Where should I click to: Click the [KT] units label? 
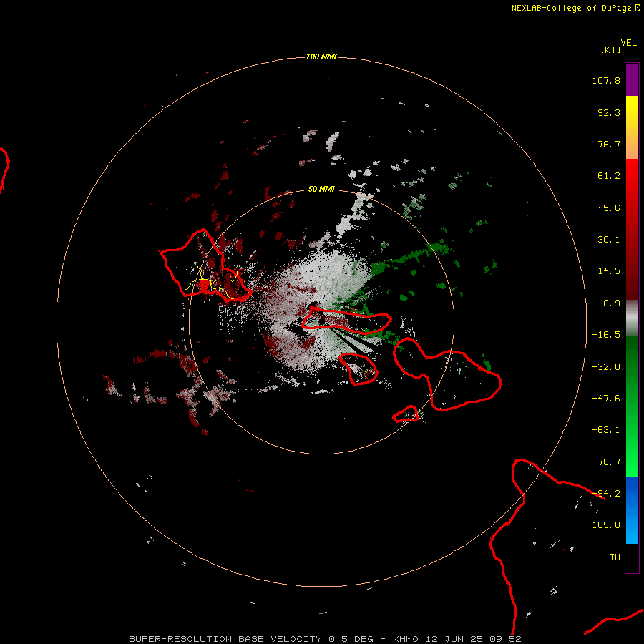coord(610,49)
